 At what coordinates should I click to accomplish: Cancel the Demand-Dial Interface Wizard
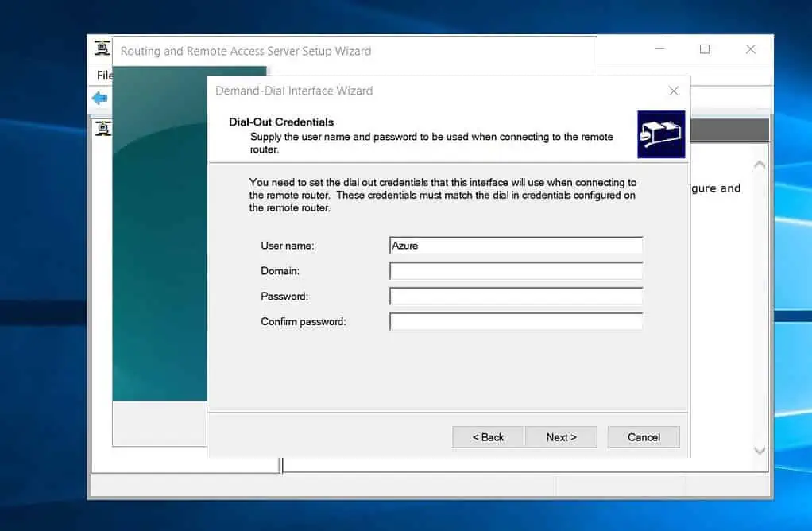point(644,437)
